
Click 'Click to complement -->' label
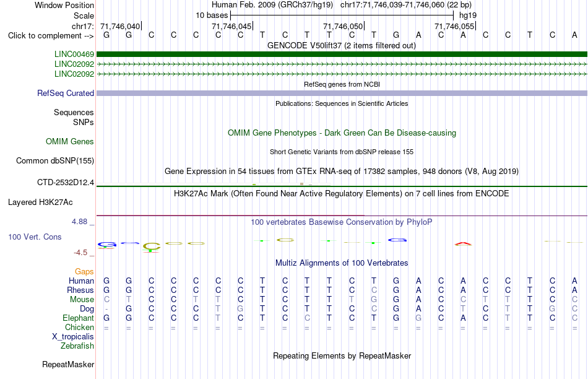click(x=51, y=36)
